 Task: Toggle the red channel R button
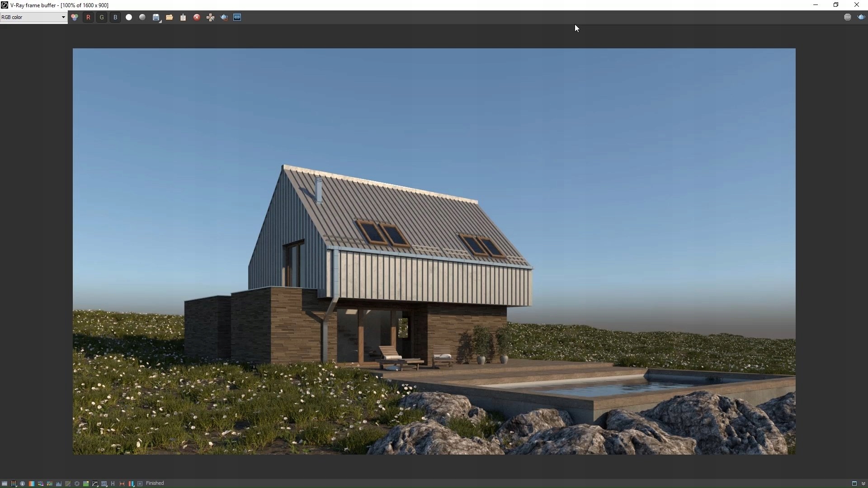coord(88,17)
